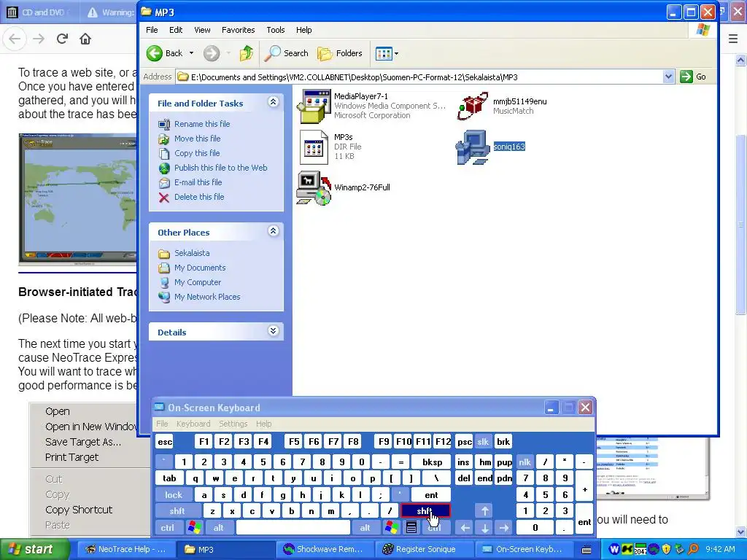Click the Go button

coord(693,77)
